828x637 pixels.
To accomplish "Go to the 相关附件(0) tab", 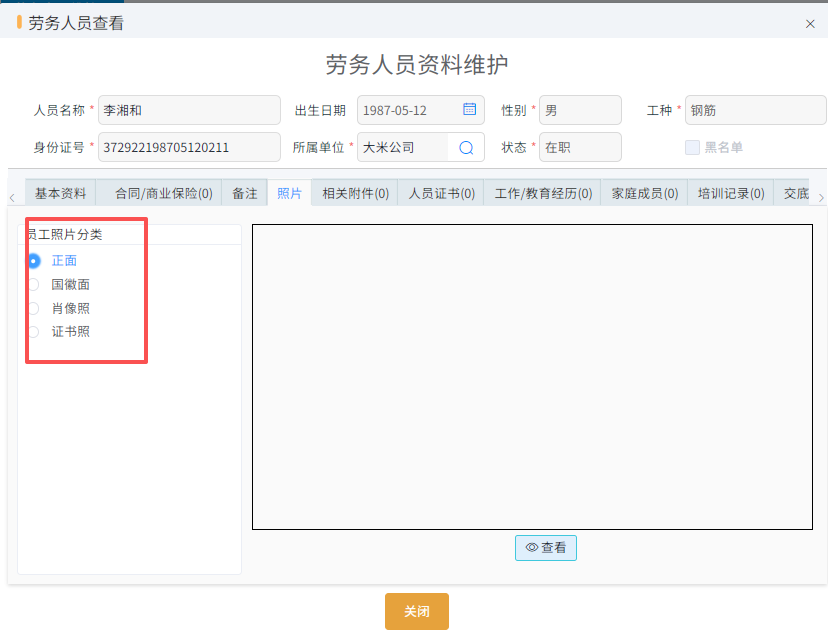I will tap(355, 193).
